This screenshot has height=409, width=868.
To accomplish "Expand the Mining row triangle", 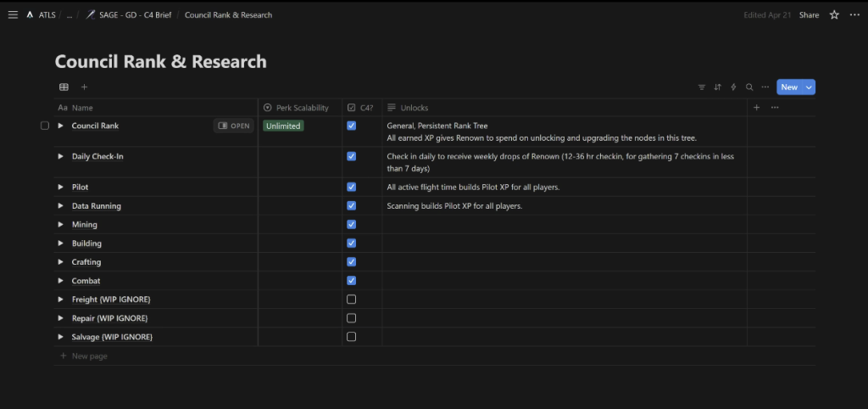I will pyautogui.click(x=61, y=225).
